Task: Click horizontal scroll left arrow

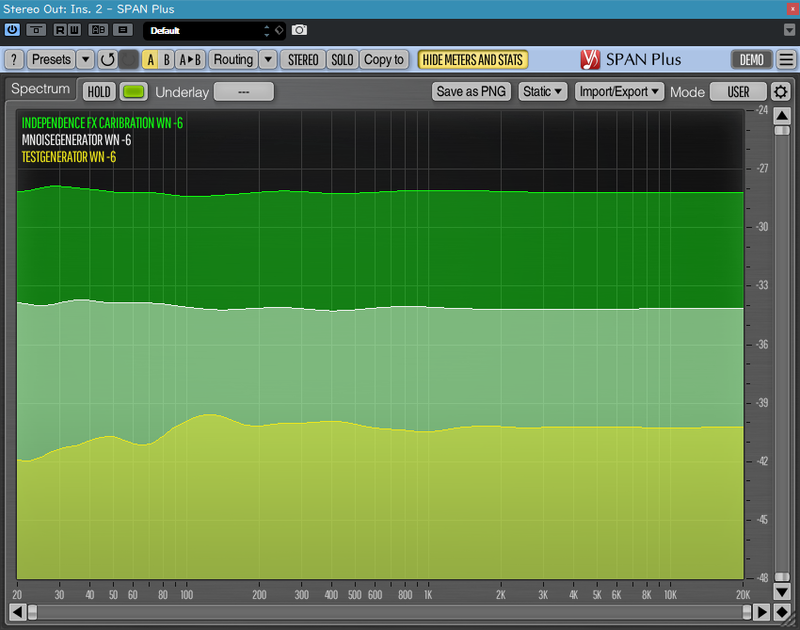Action: pyautogui.click(x=17, y=612)
